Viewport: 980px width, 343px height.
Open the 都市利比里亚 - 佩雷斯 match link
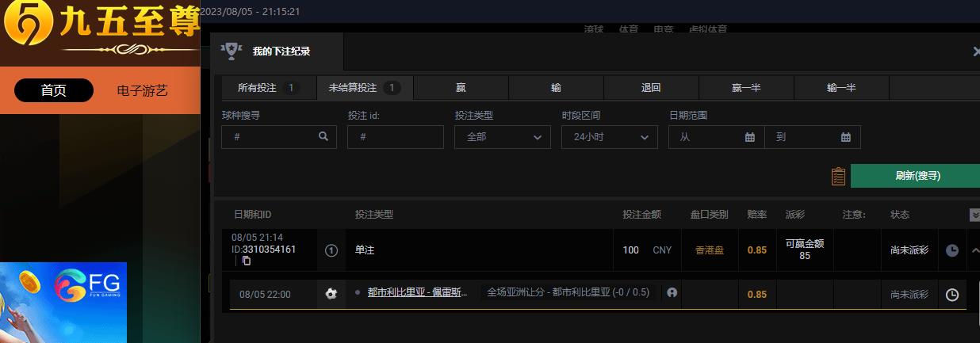pos(417,293)
